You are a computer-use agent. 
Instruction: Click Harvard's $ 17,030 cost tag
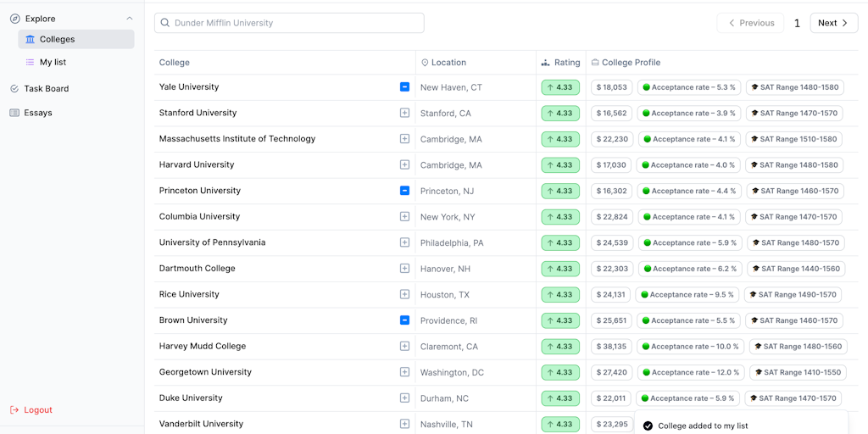(611, 165)
